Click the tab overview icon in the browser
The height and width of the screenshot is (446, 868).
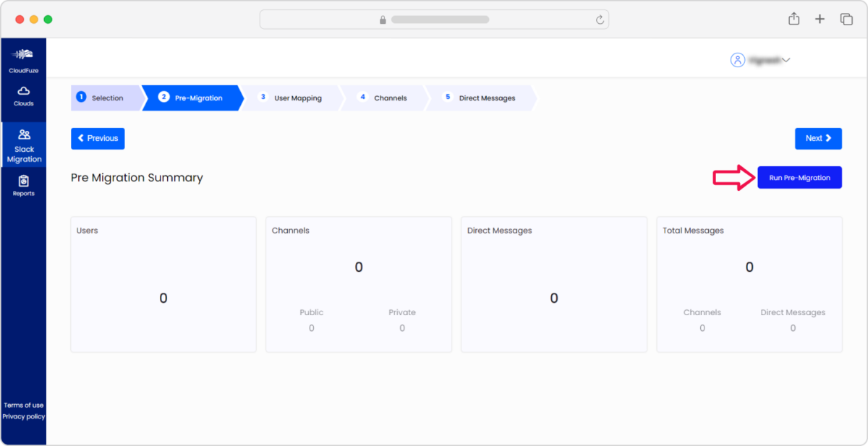846,19
